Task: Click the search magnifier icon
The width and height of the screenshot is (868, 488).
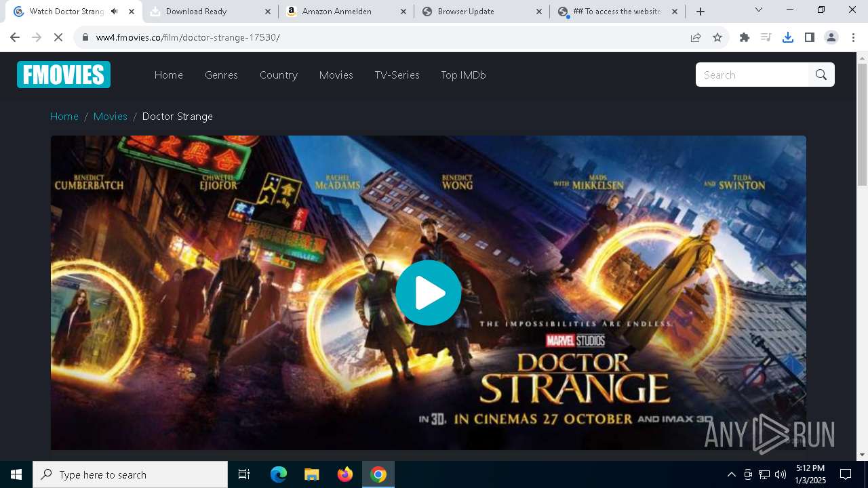Action: (821, 75)
